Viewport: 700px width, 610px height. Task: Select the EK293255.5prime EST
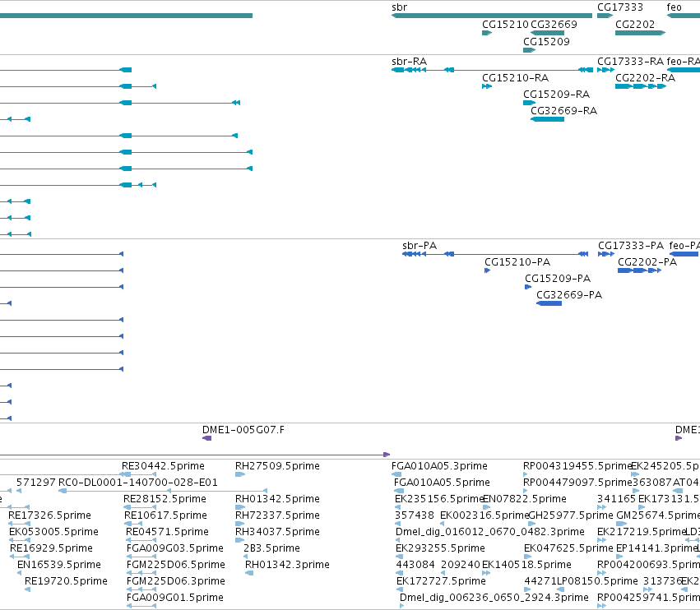coord(399,557)
